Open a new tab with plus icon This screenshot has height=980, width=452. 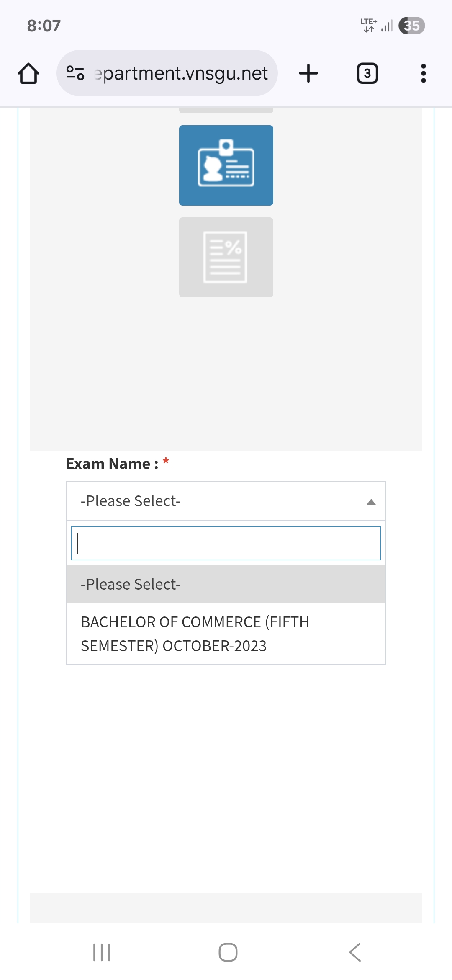[308, 73]
